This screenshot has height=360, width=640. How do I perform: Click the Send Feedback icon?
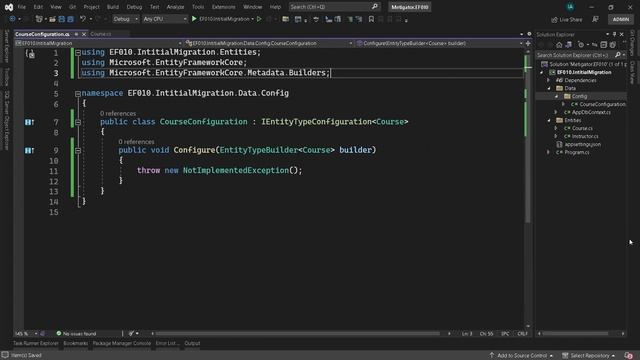(596, 20)
